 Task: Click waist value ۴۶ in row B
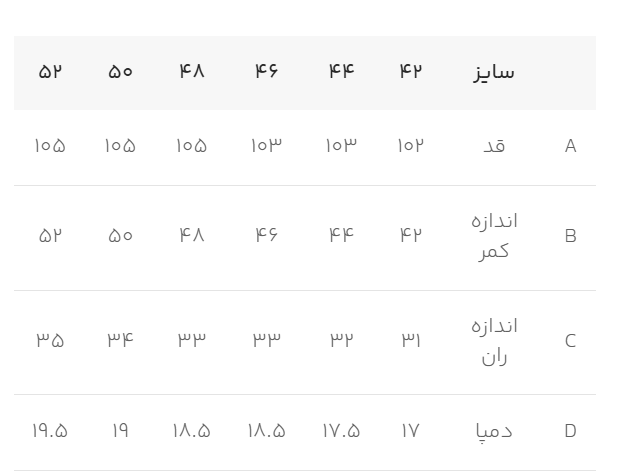point(266,235)
